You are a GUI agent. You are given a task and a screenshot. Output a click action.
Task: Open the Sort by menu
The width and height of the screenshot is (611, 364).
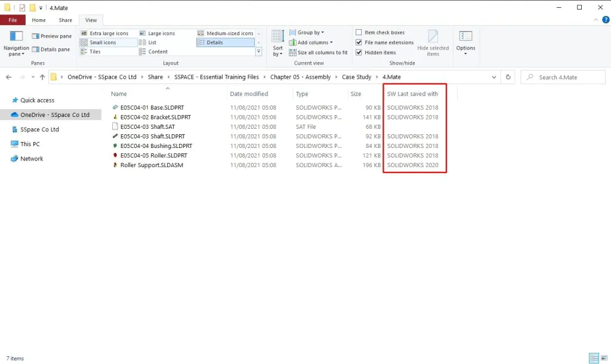(278, 43)
